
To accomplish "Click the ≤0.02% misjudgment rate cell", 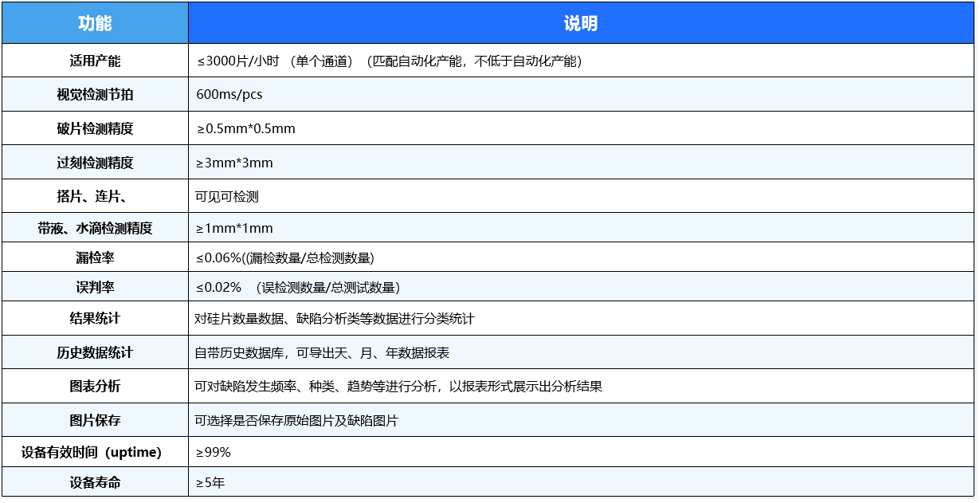I will 298,287.
